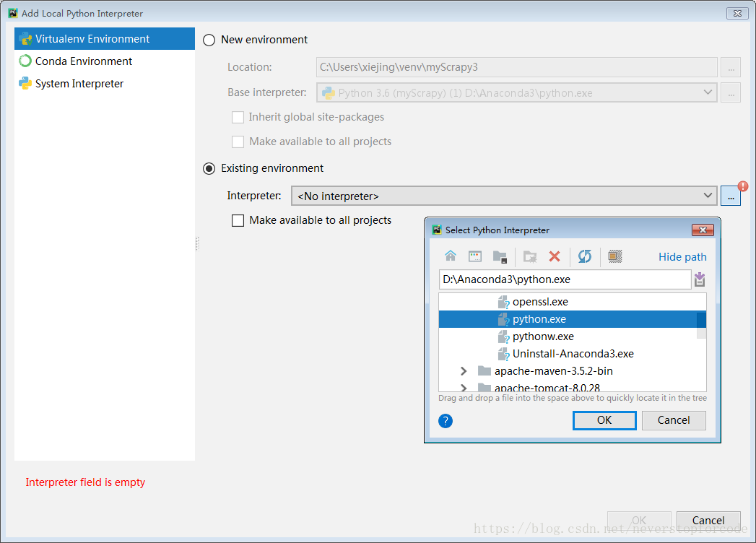
Task: Click the red Delete icon
Action: coord(555,256)
